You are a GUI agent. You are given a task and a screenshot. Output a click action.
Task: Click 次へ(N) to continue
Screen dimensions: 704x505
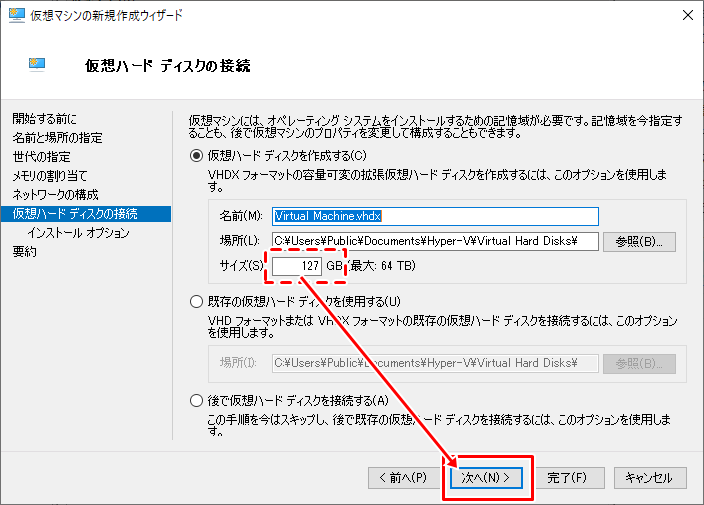[487, 478]
